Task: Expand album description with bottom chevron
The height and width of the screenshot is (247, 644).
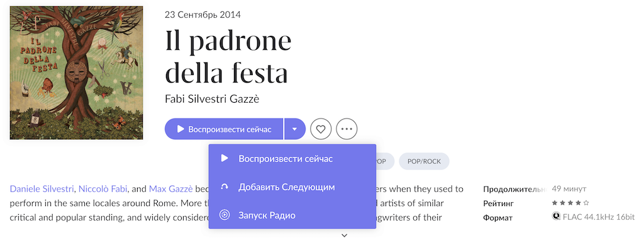Action: pos(345,236)
